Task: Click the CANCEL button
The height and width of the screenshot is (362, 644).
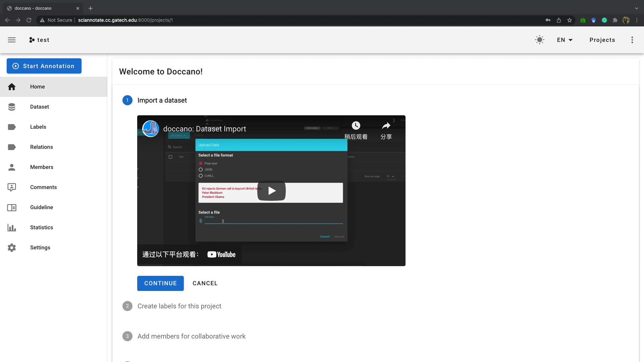Action: (x=205, y=283)
